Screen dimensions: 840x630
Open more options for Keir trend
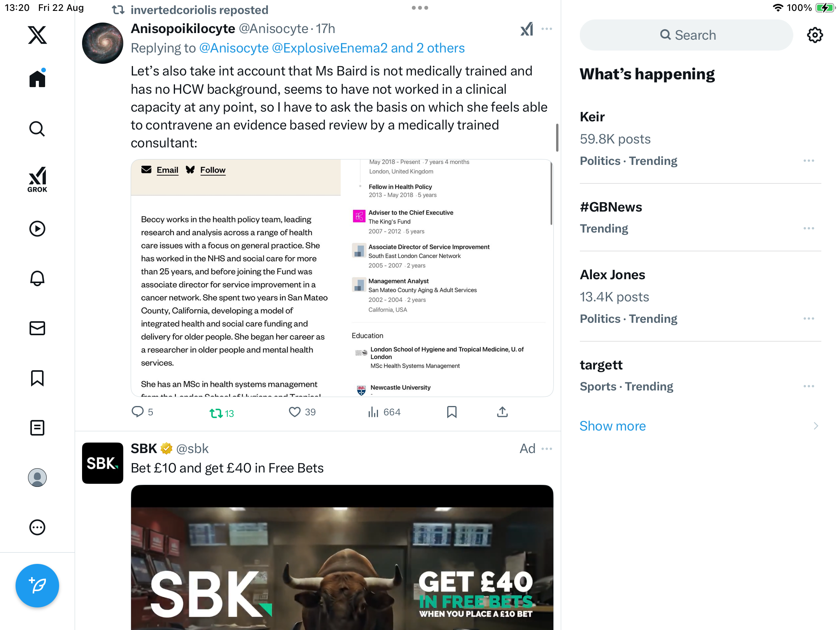(809, 161)
